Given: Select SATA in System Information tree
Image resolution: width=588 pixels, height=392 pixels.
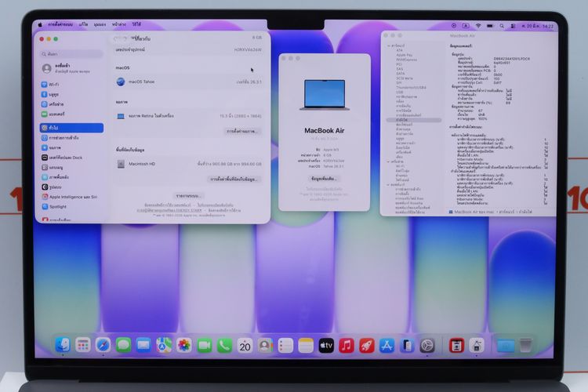Looking at the screenshot, I should [400, 74].
